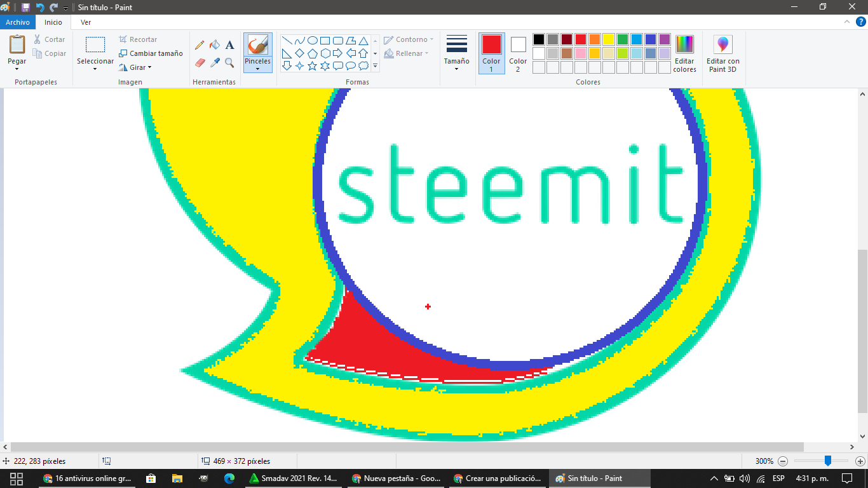
Task: Open the Seleccionar dropdown arrow
Action: [x=95, y=68]
